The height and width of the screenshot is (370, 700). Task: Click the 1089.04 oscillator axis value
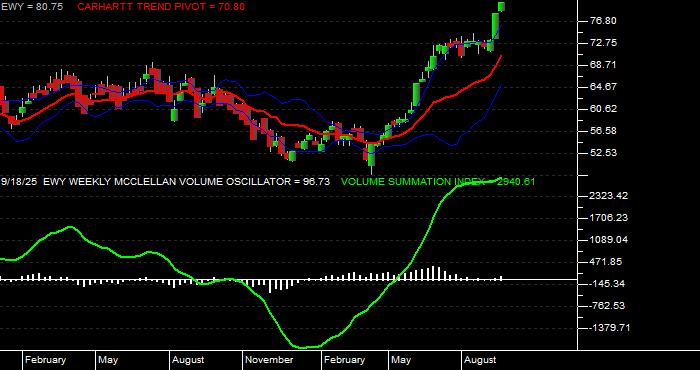[x=609, y=240]
